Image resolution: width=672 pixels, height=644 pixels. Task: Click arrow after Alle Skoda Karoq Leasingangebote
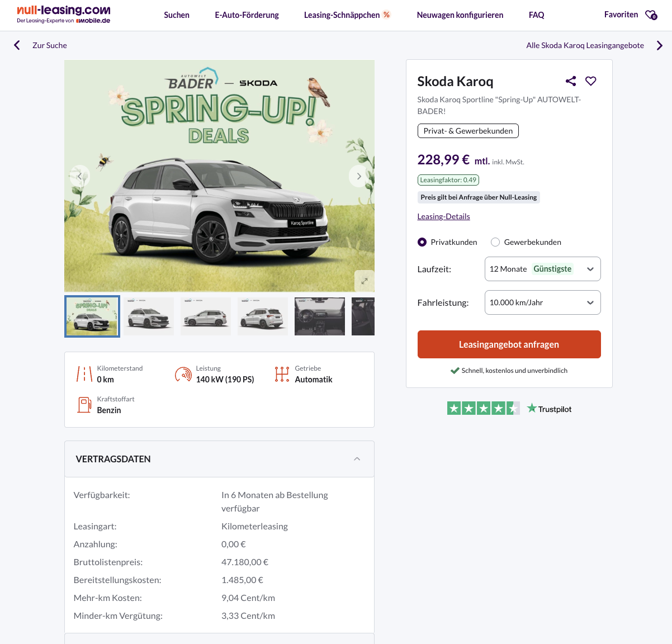[x=659, y=45]
